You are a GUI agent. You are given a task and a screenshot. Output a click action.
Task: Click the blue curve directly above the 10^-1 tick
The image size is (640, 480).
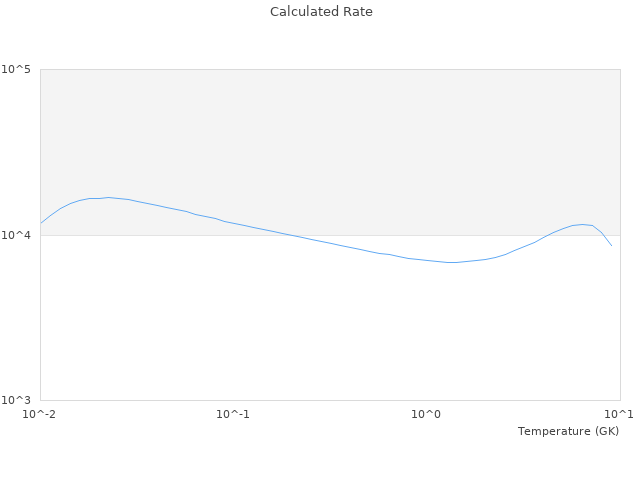(233, 223)
